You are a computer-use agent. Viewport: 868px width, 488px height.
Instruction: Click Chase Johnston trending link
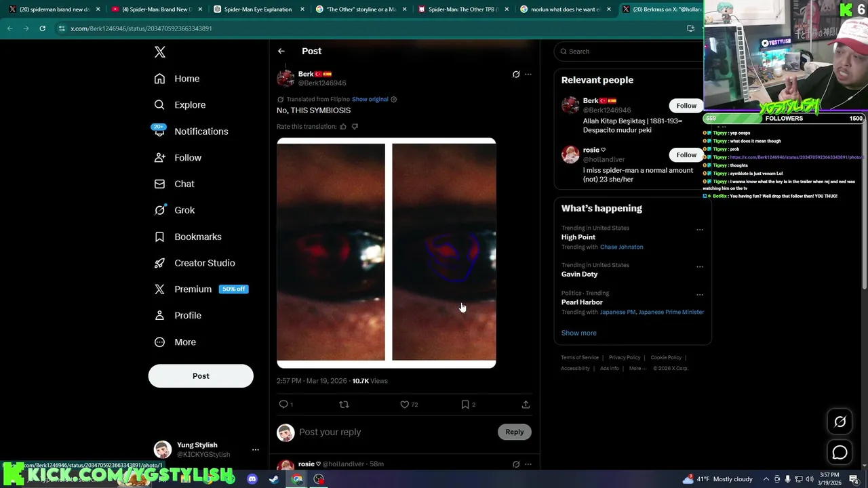622,247
